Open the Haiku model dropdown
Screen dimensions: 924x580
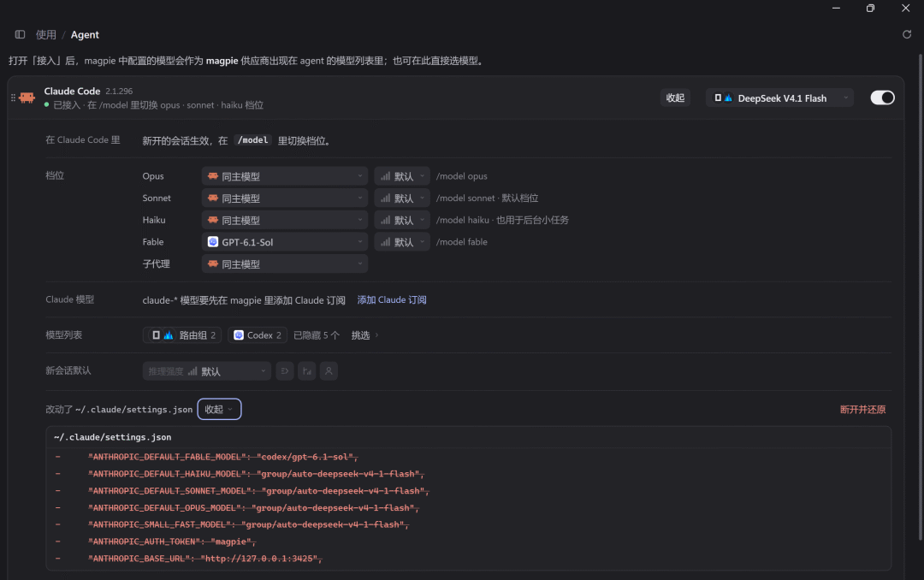285,220
